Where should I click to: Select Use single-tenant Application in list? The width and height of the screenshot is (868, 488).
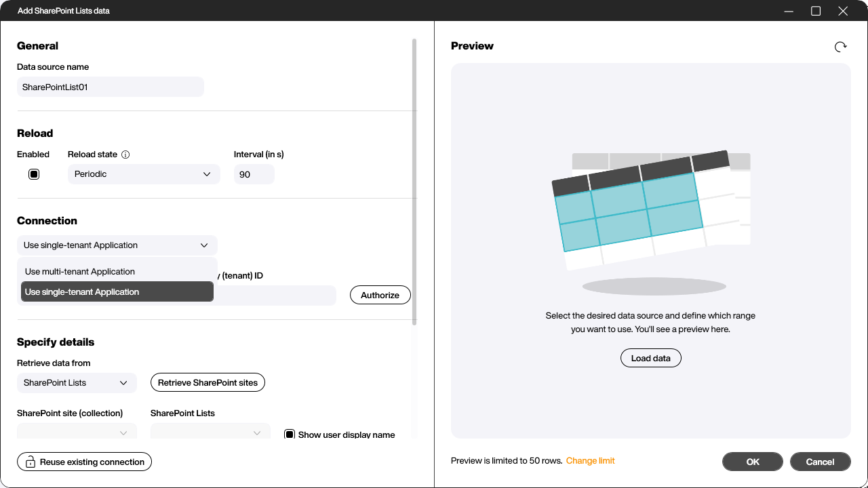click(x=117, y=292)
